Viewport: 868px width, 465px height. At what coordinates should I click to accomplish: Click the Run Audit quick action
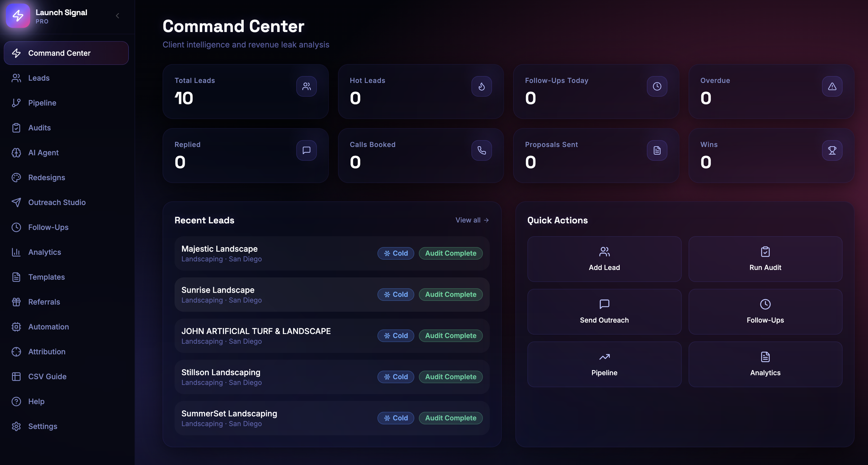[x=765, y=259]
